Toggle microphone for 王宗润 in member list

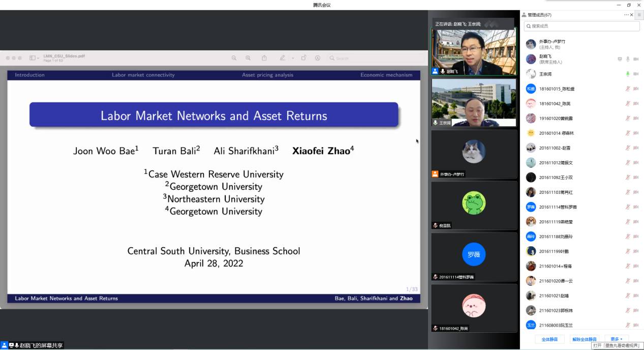tap(628, 74)
